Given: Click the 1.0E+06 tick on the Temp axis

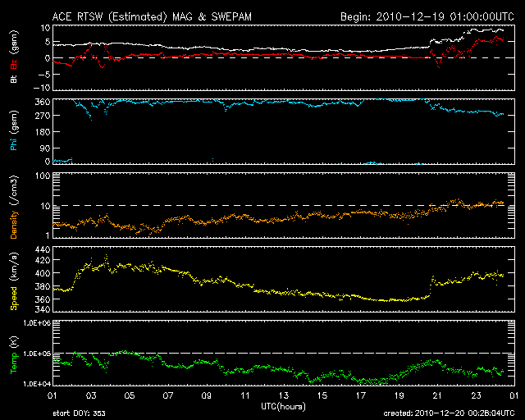Looking at the screenshot, I should click(x=37, y=323).
